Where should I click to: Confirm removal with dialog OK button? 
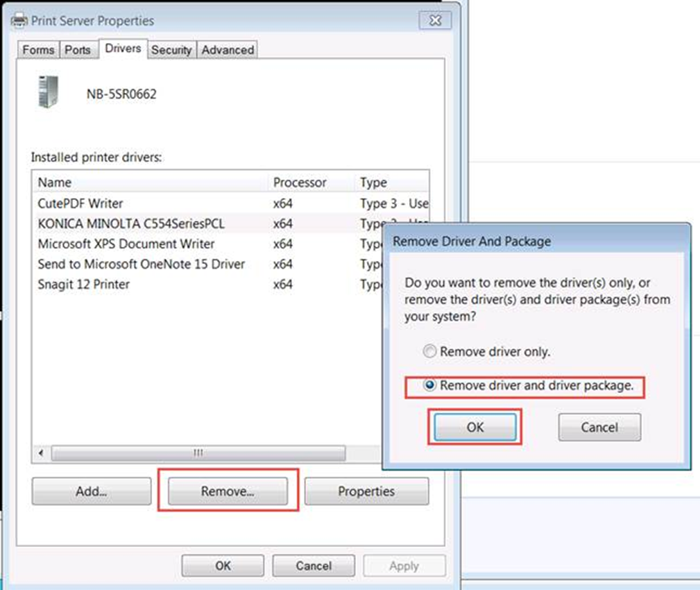(475, 428)
